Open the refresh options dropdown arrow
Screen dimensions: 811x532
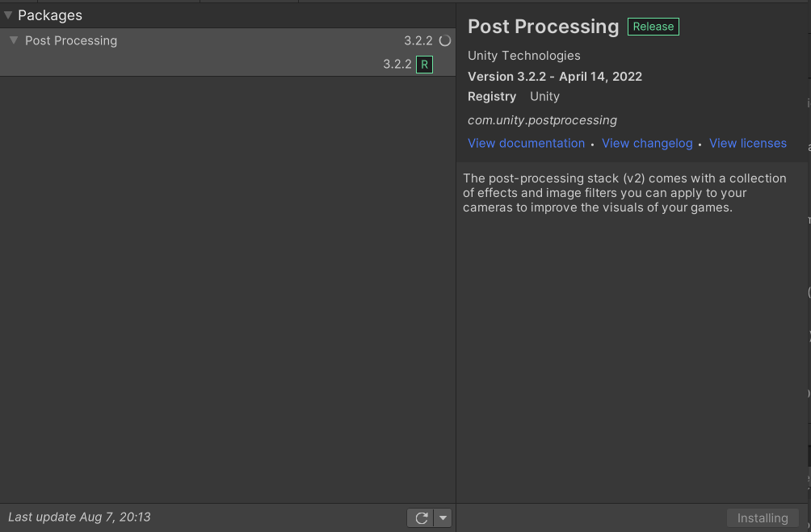pyautogui.click(x=443, y=517)
